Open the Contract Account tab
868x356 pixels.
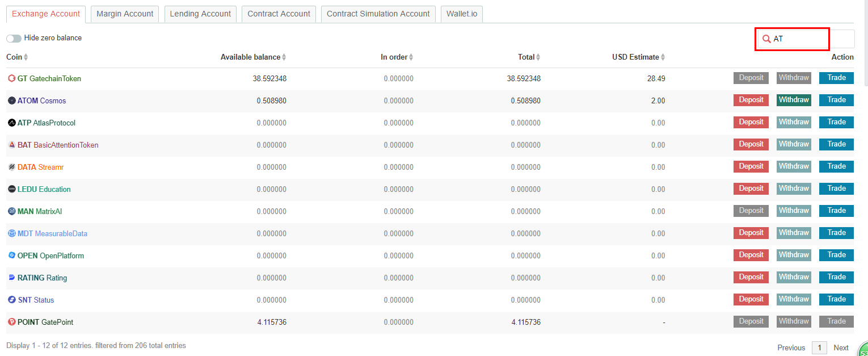point(279,14)
